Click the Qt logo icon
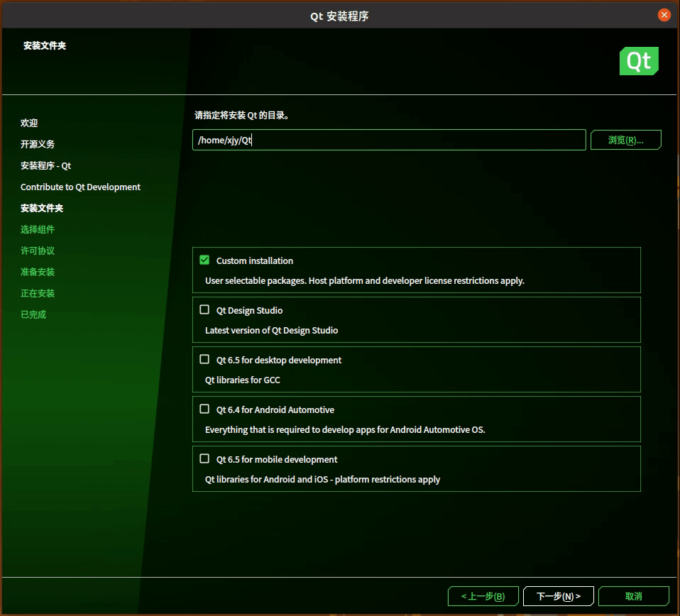The image size is (680, 616). (639, 61)
